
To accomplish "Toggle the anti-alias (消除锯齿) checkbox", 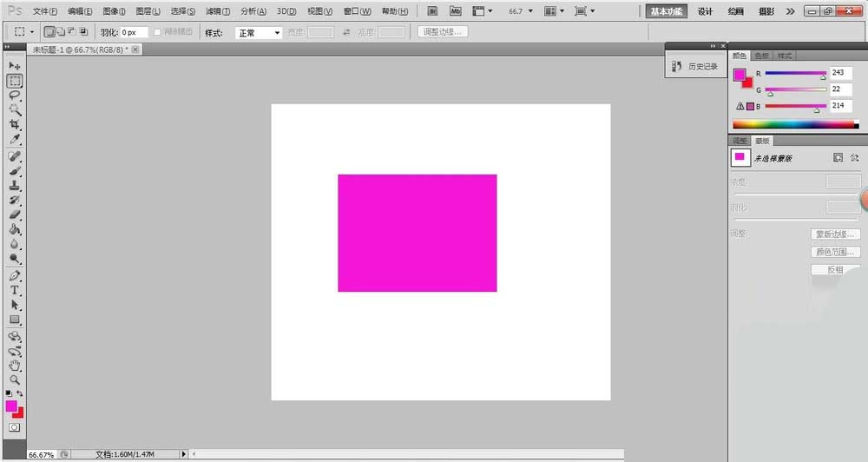I will (157, 32).
